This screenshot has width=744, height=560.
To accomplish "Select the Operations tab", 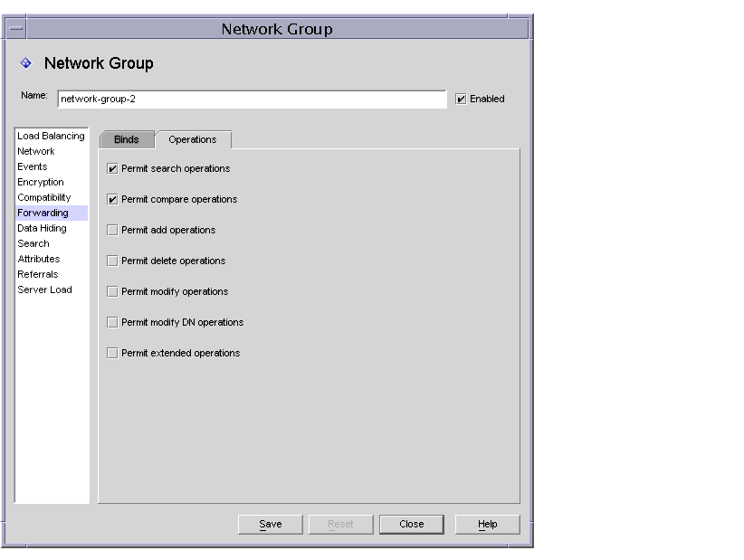I will pyautogui.click(x=193, y=139).
